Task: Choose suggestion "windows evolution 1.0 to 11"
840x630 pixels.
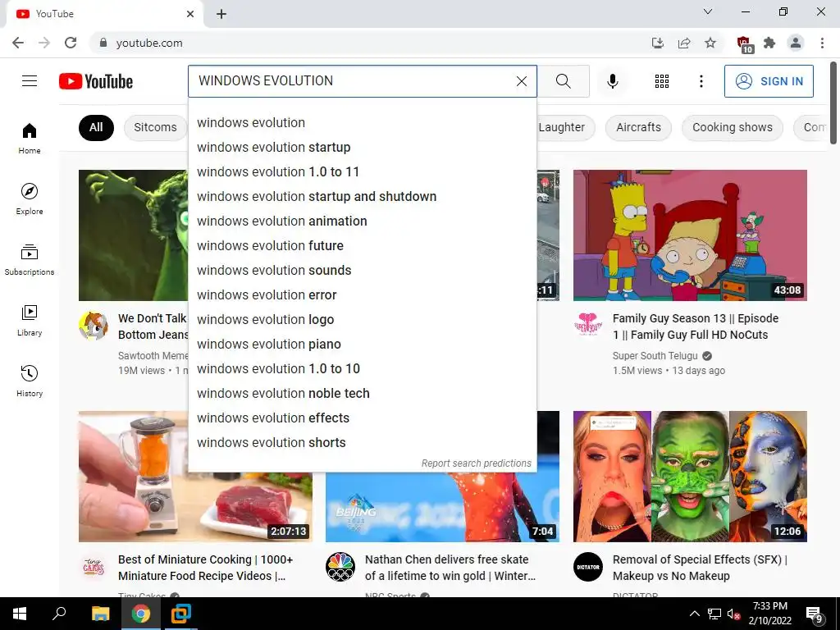Action: point(363,172)
